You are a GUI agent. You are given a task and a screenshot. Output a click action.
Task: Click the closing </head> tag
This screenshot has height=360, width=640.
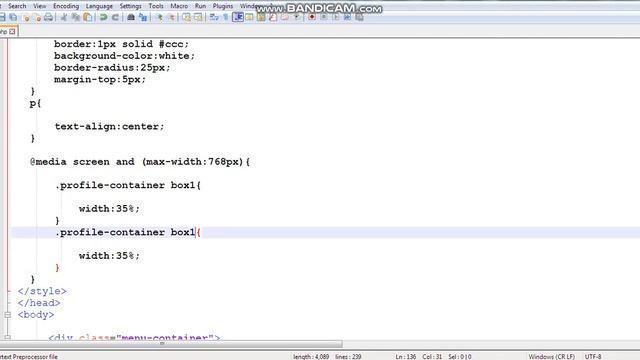(x=39, y=303)
